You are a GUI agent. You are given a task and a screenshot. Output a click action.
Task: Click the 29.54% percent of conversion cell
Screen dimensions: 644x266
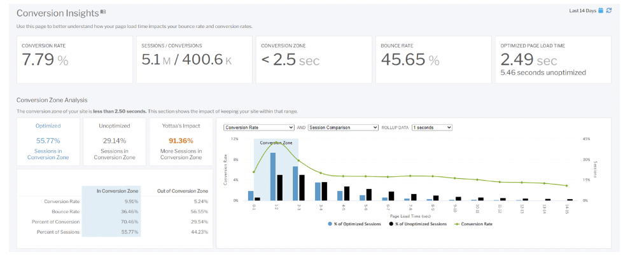200,222
